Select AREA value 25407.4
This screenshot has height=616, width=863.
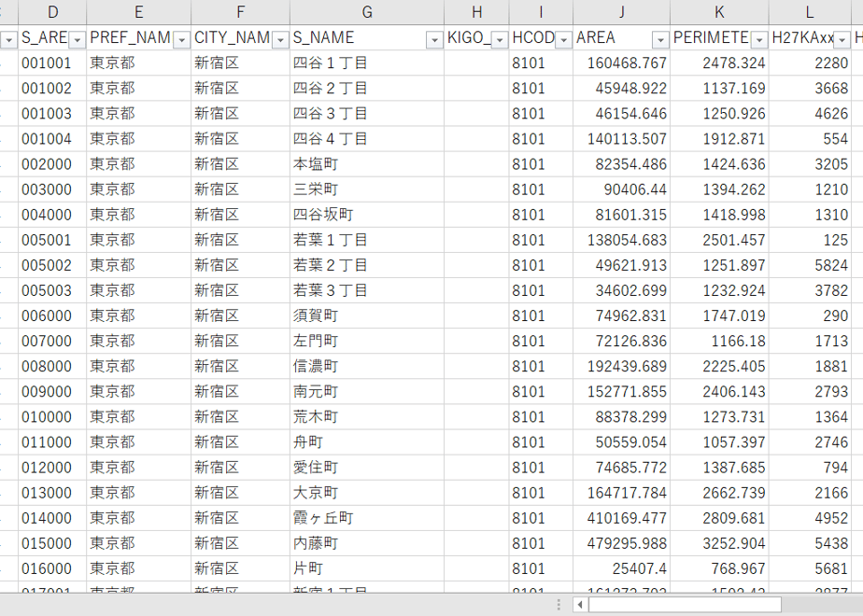coord(621,568)
